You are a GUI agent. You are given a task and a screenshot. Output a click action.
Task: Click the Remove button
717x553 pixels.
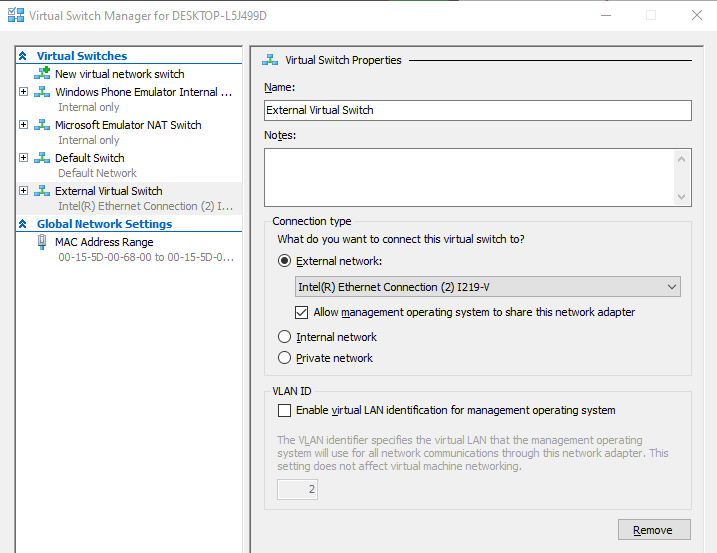tap(654, 530)
